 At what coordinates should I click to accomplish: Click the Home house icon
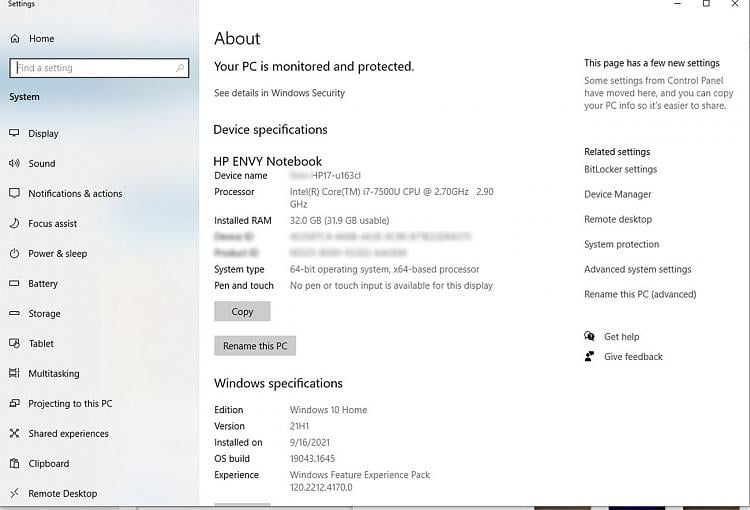pos(15,38)
